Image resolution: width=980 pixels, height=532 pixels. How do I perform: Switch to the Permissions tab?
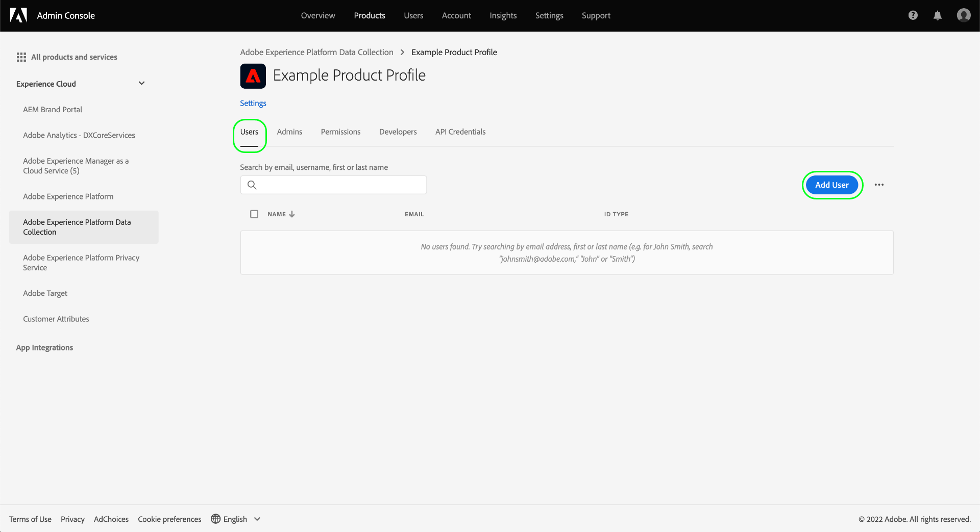(x=341, y=132)
